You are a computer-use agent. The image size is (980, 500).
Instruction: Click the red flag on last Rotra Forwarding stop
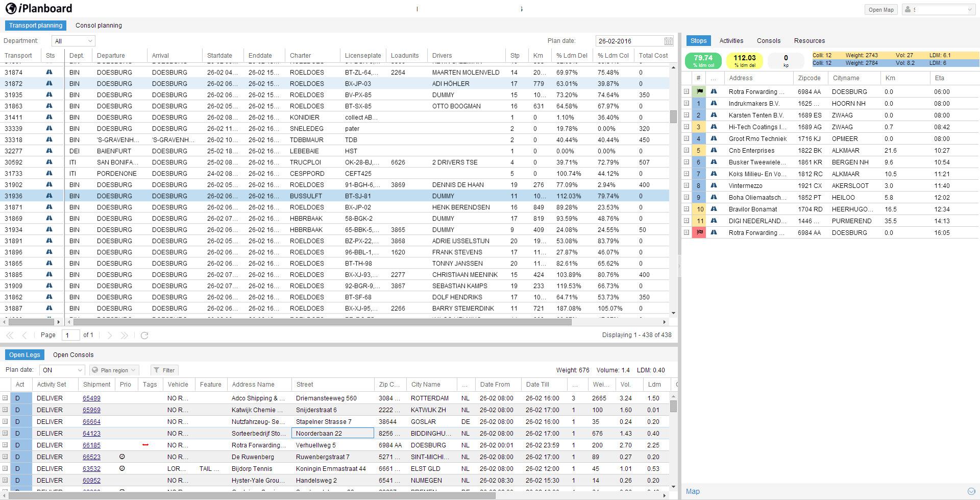[698, 232]
